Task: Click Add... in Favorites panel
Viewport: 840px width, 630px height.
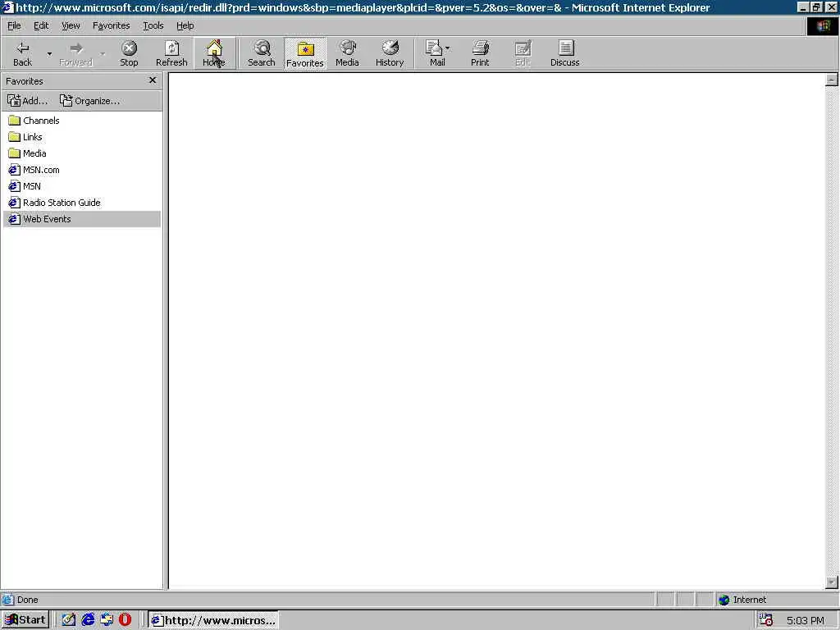Action: pos(27,101)
